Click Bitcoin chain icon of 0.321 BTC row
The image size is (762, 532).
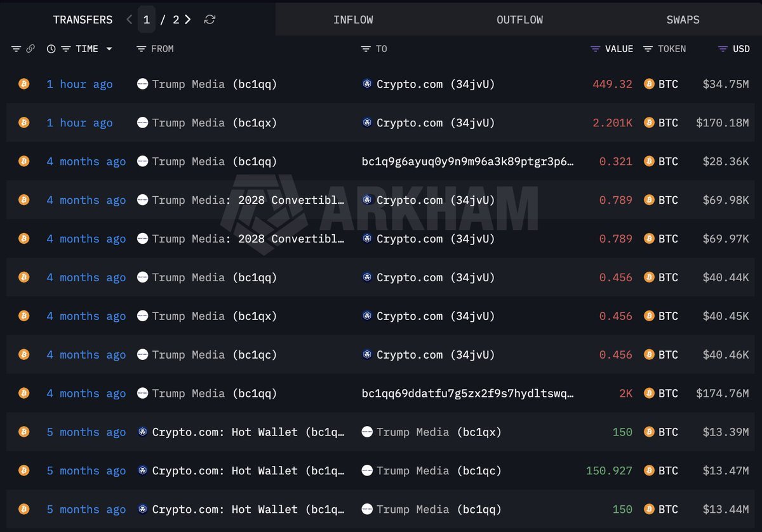coord(24,161)
